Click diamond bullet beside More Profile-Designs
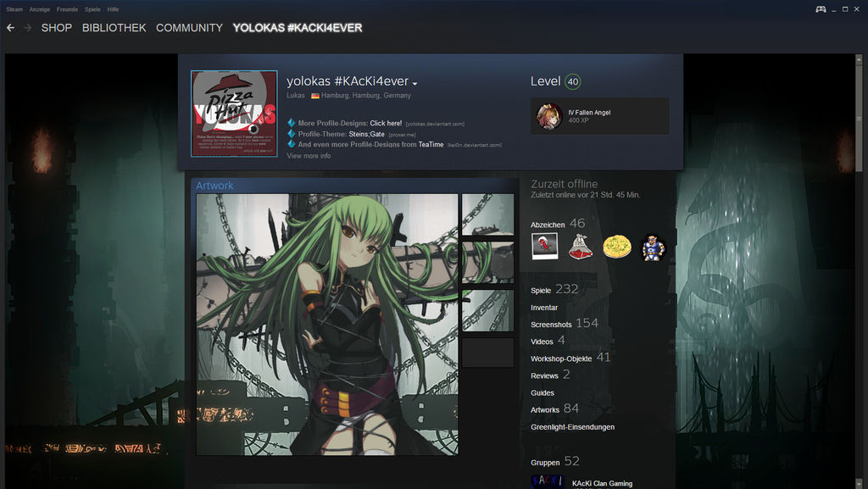This screenshot has height=489, width=868. click(292, 123)
